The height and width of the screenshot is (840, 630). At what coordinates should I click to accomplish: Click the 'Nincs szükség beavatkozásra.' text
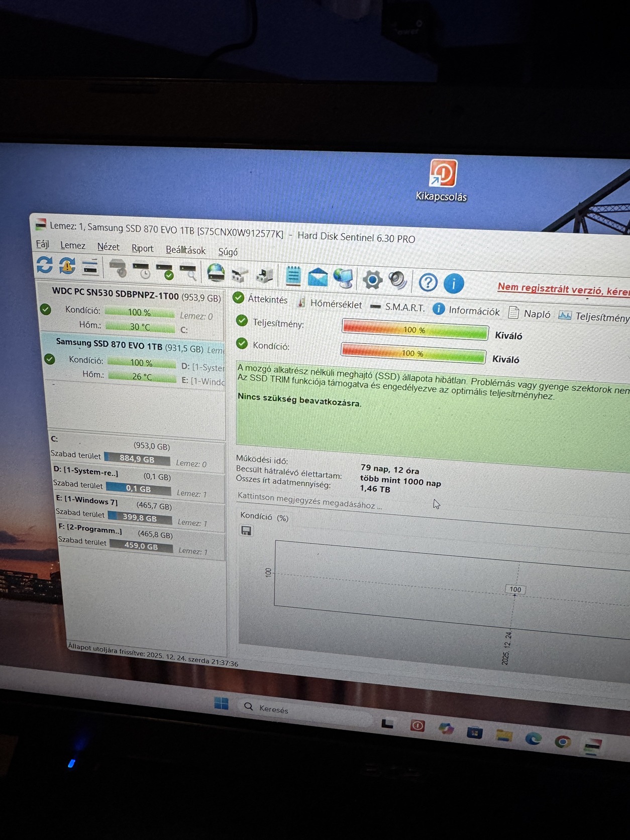click(x=299, y=399)
